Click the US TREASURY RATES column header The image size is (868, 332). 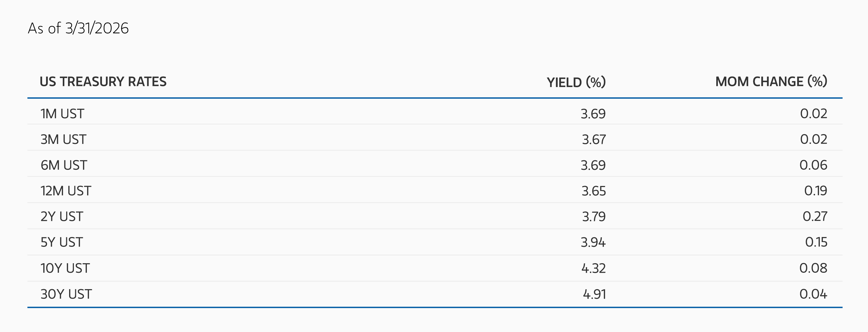point(103,82)
